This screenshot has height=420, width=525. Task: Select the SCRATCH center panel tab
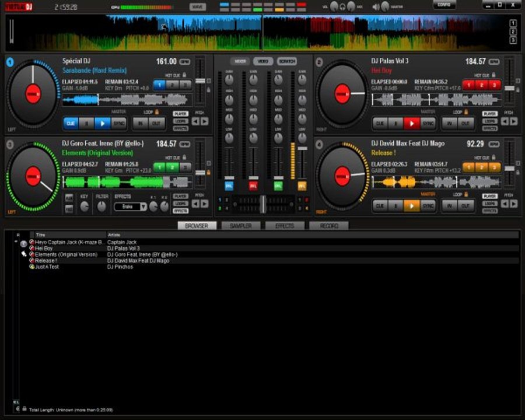(x=287, y=61)
